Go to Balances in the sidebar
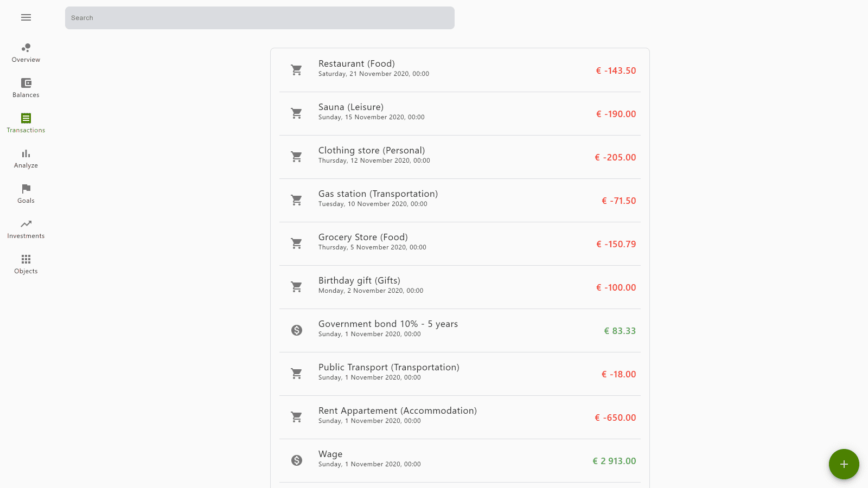The height and width of the screenshot is (488, 868). [x=26, y=88]
